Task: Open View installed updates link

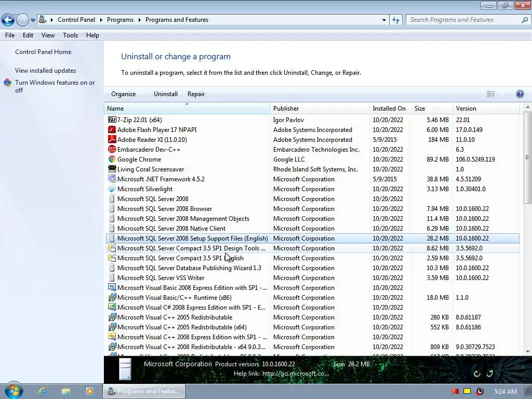Action: pyautogui.click(x=46, y=71)
